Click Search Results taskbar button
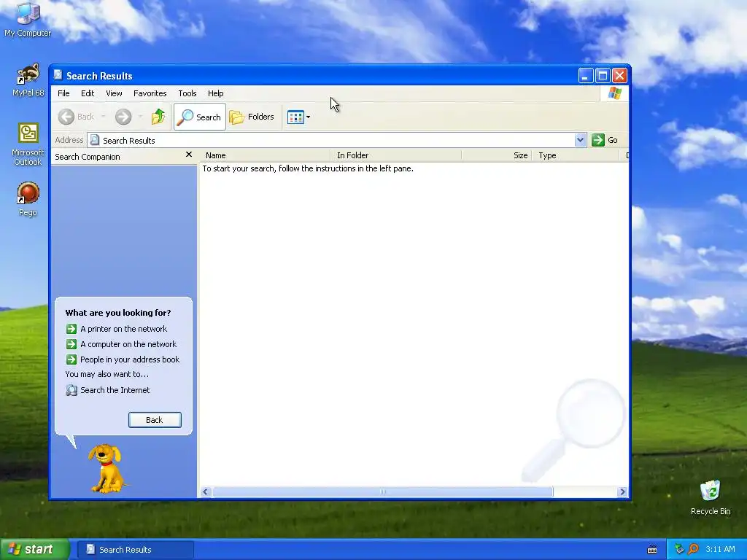This screenshot has height=560, width=747. [135, 550]
